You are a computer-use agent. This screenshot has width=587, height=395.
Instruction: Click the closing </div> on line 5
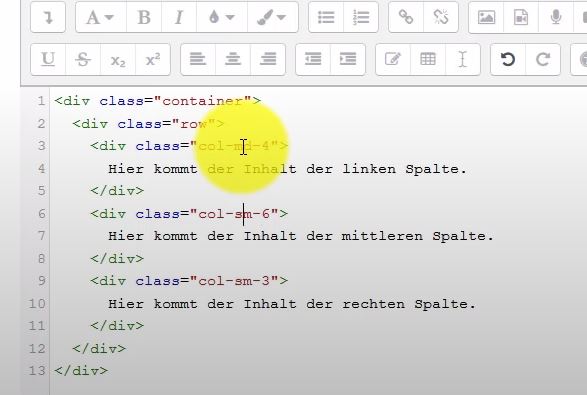(117, 191)
